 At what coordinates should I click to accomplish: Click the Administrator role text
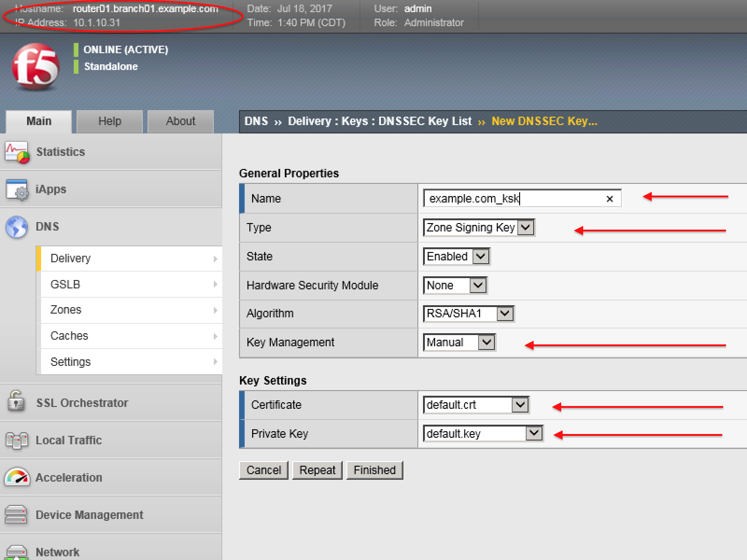pyautogui.click(x=434, y=22)
